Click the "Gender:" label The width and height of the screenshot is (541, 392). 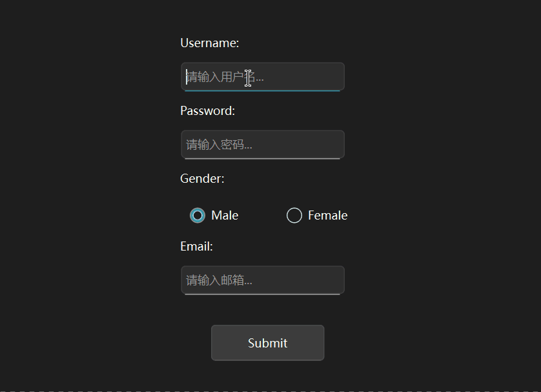tap(203, 179)
